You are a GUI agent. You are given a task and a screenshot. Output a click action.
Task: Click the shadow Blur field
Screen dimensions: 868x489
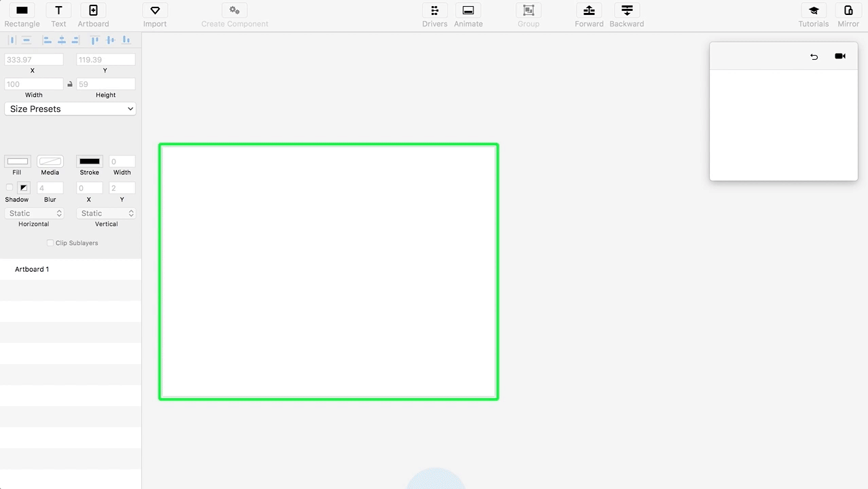pos(50,188)
